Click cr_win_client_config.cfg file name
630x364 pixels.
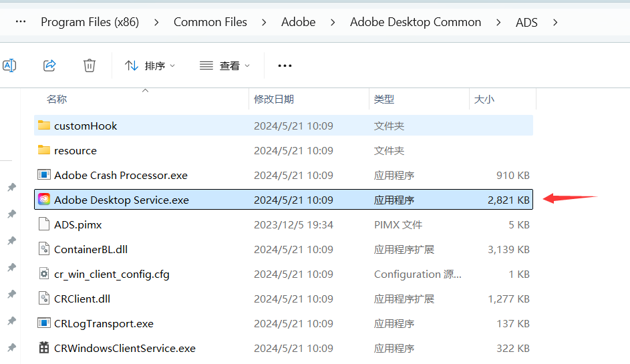[112, 275]
